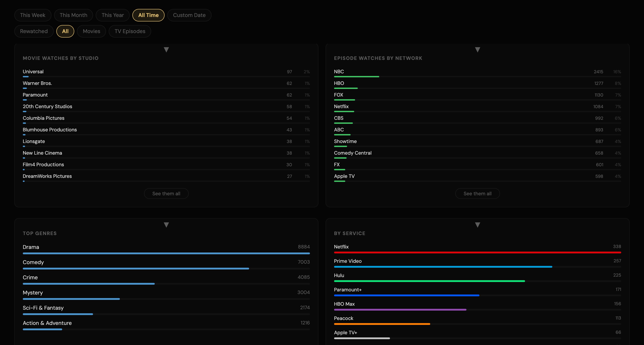Screen dimensions: 644x345
Task: Select the Crime genre label
Action: click(x=30, y=278)
